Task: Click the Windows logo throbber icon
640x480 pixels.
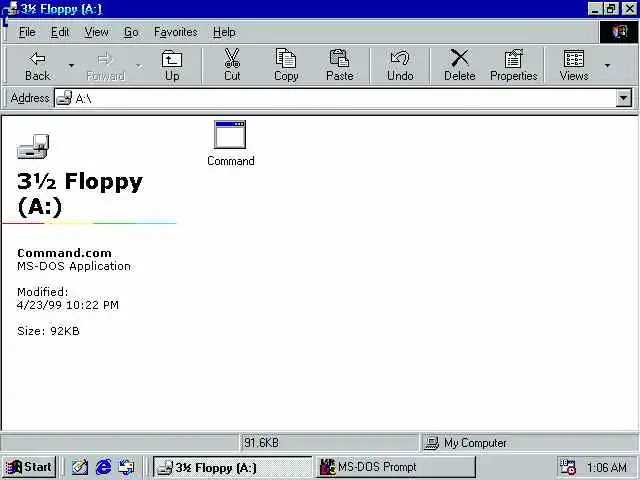Action: pos(619,32)
